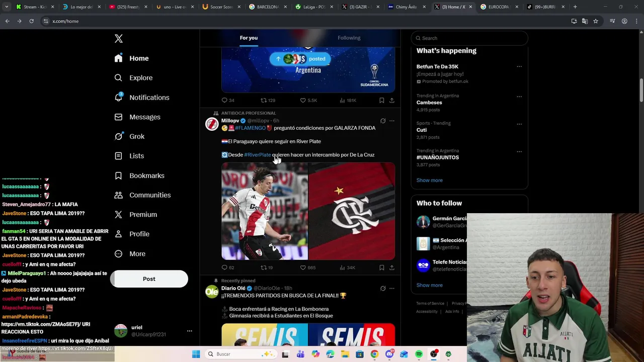
Task: Go to Home in sidebar
Action: tap(131, 58)
